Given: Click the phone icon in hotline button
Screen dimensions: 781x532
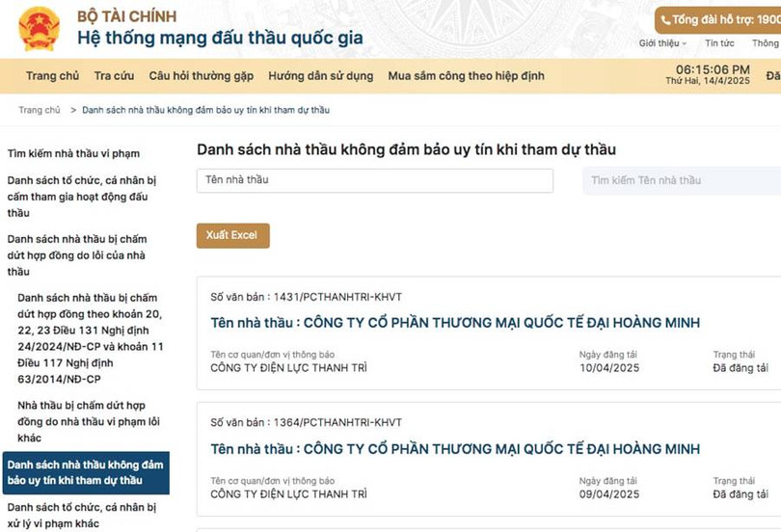Looking at the screenshot, I should tap(664, 20).
